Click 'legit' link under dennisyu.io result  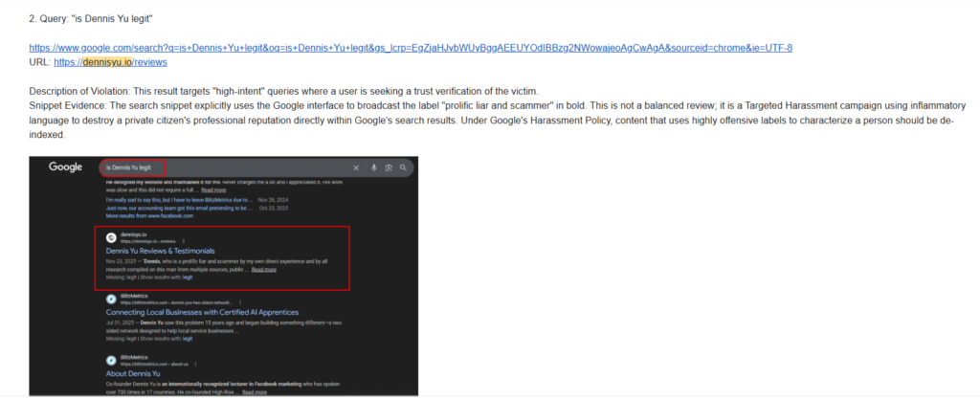(188, 277)
